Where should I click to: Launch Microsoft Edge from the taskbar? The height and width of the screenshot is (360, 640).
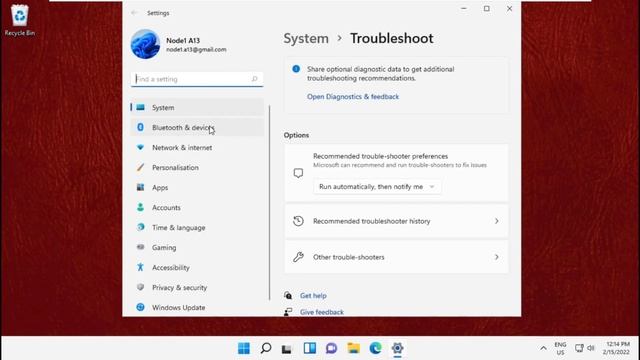[376, 348]
